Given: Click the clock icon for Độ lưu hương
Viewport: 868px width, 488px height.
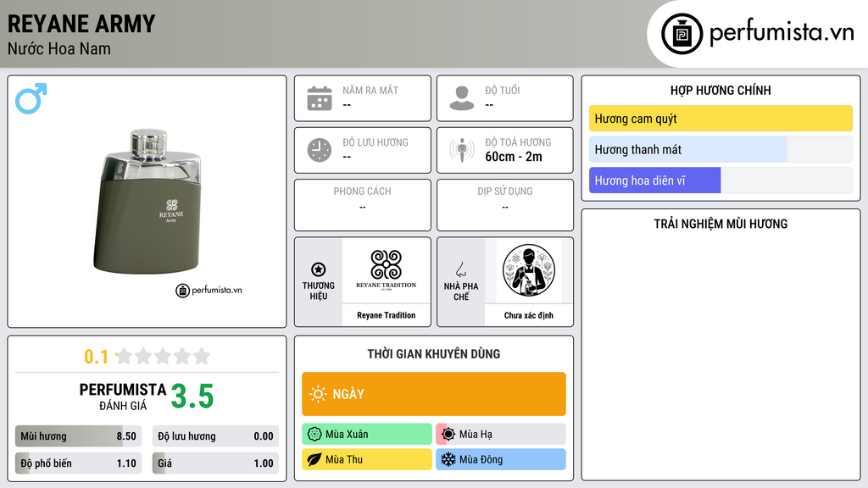Looking at the screenshot, I should point(320,150).
